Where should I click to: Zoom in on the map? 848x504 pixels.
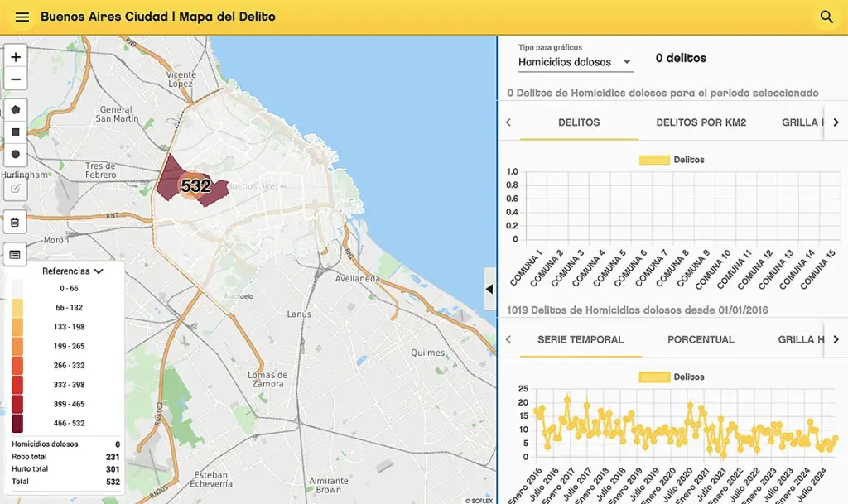tap(16, 57)
